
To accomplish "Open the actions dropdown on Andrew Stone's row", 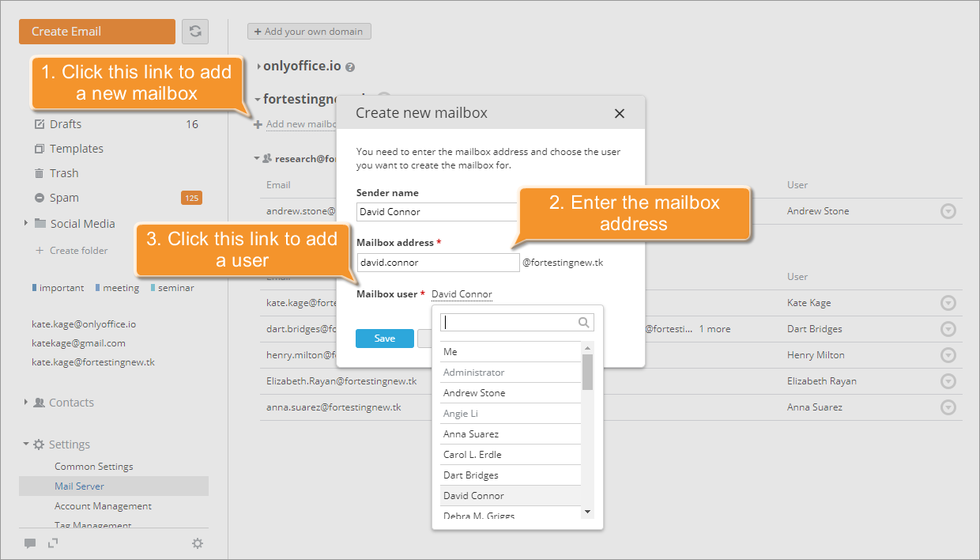I will pyautogui.click(x=948, y=211).
